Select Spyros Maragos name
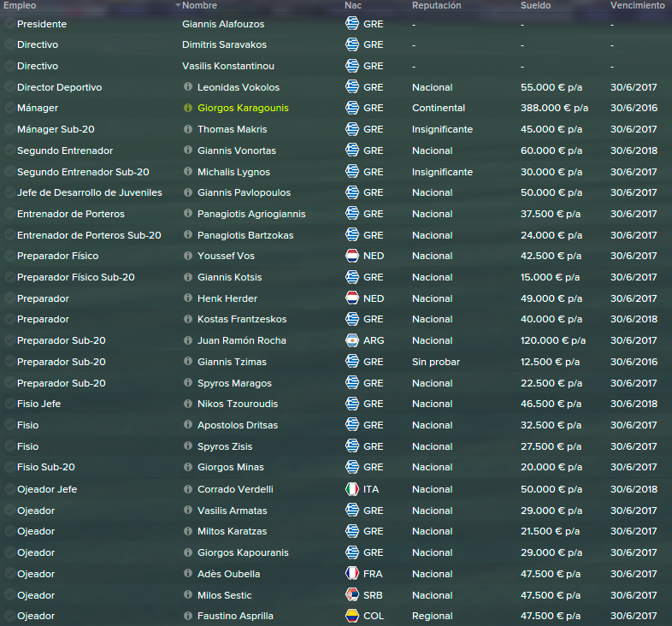Image resolution: width=672 pixels, height=626 pixels. (234, 383)
